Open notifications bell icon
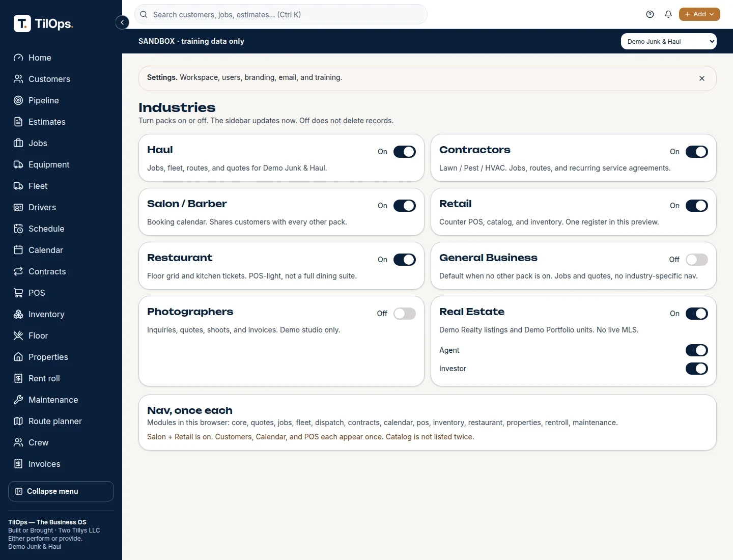The height and width of the screenshot is (560, 733). 668,14
